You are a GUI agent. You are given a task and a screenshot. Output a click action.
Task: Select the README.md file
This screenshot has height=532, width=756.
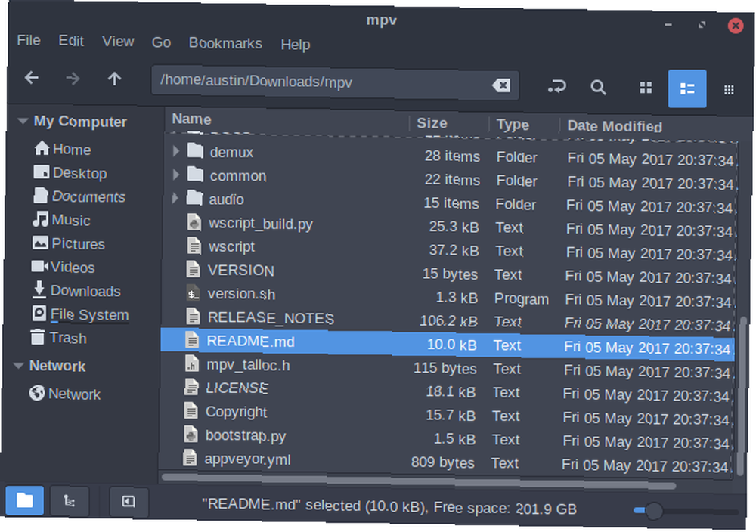click(250, 341)
